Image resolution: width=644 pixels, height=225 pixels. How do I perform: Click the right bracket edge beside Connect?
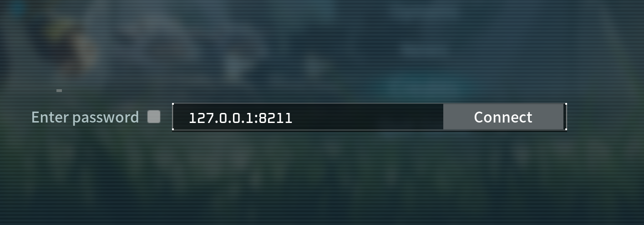566,117
